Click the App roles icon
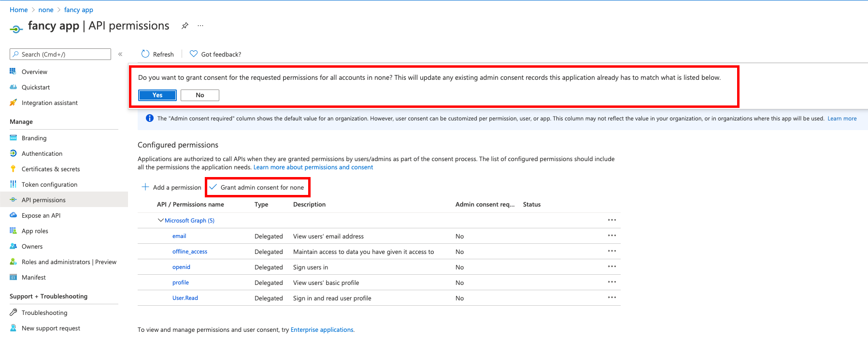Screen dimensions: 868x342 (13, 231)
